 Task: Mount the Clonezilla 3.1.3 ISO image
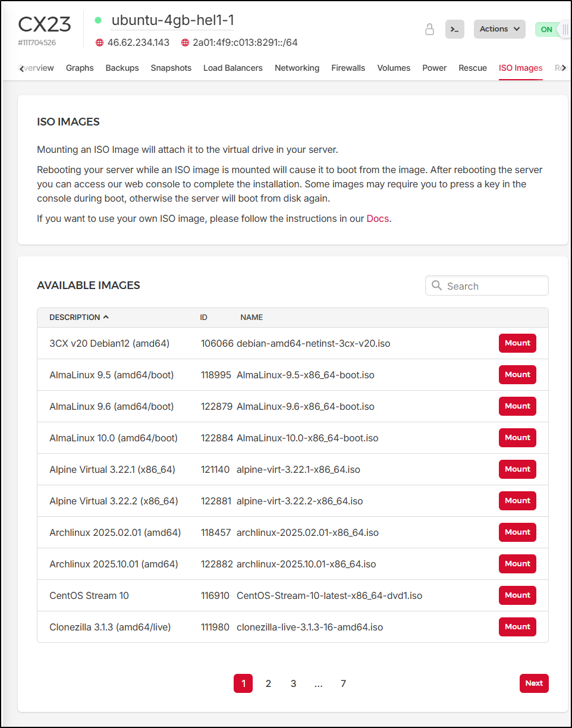tap(517, 627)
